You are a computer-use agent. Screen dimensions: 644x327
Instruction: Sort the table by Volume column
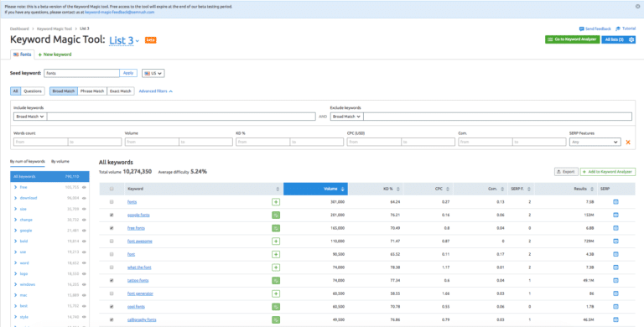pyautogui.click(x=315, y=189)
